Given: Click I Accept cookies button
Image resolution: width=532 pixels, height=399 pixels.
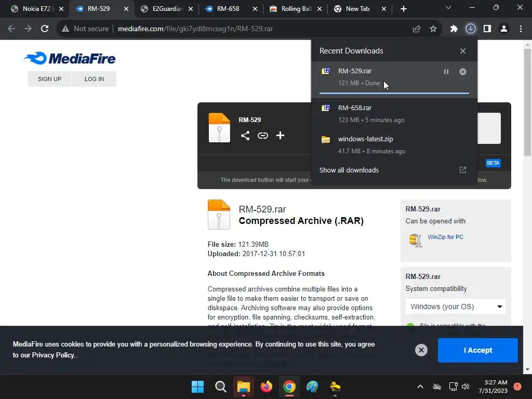Looking at the screenshot, I should tap(478, 350).
